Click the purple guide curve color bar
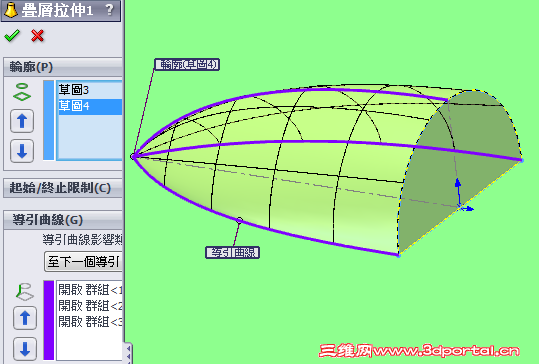The image size is (539, 364). tap(49, 320)
